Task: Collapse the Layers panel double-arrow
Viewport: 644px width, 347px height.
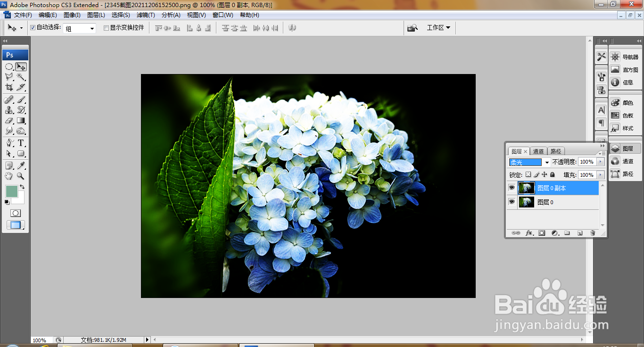Action: click(x=603, y=146)
